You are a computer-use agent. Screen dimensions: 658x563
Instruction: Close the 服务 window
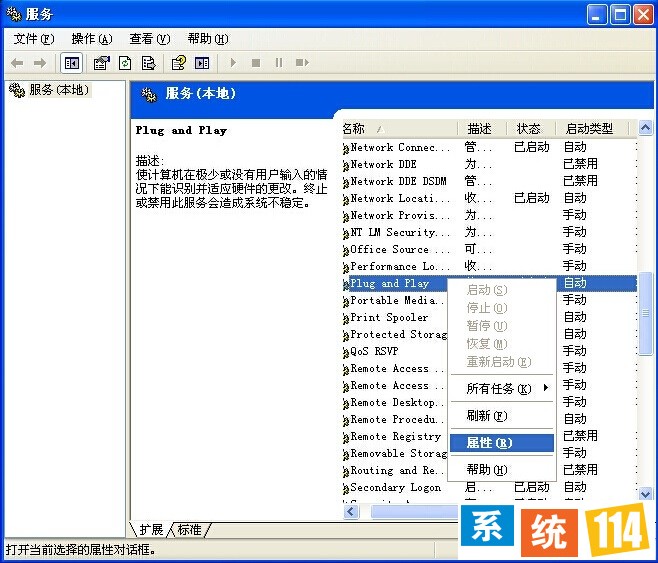[643, 15]
